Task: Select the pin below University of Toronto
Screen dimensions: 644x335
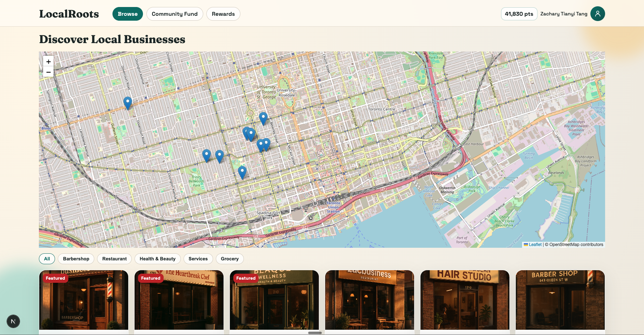Action: click(x=263, y=119)
